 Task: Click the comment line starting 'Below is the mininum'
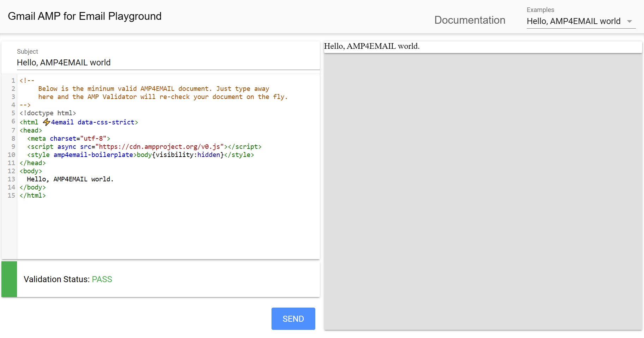(154, 89)
